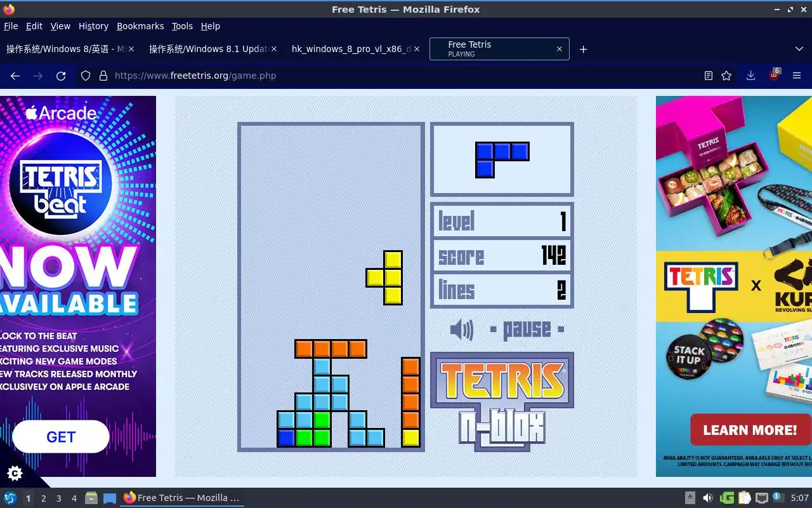Mute the Tetris game sound speaker icon
The width and height of the screenshot is (812, 508).
tap(461, 330)
